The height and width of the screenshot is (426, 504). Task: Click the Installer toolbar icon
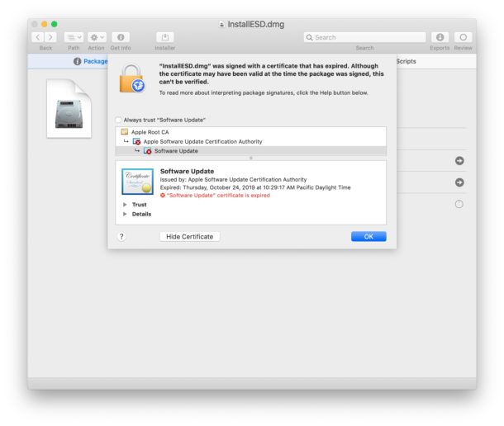pos(165,37)
